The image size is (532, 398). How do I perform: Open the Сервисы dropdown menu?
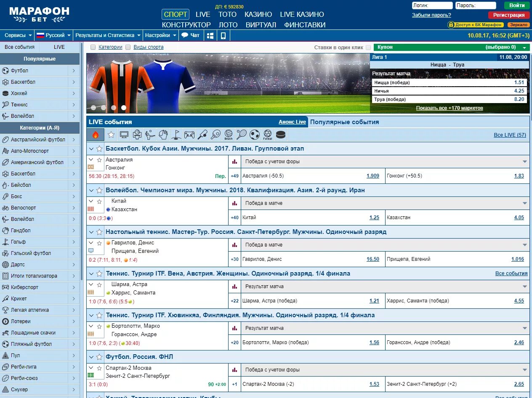[18, 35]
